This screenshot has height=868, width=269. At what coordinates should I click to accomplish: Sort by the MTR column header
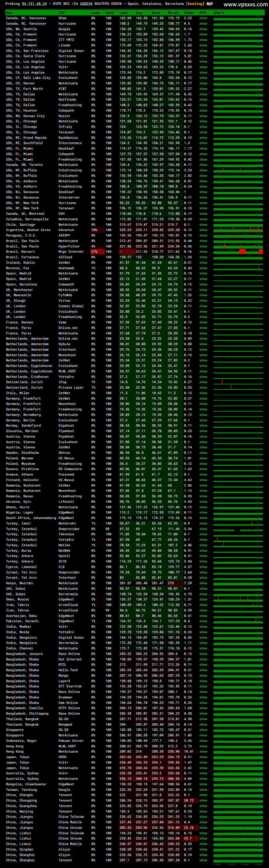click(203, 13)
